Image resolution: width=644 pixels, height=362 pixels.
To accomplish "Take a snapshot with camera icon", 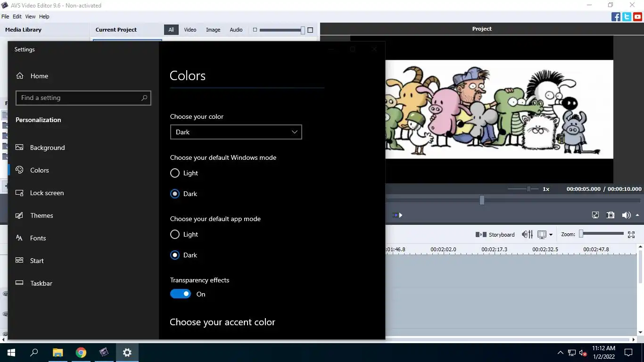I will click(x=611, y=215).
